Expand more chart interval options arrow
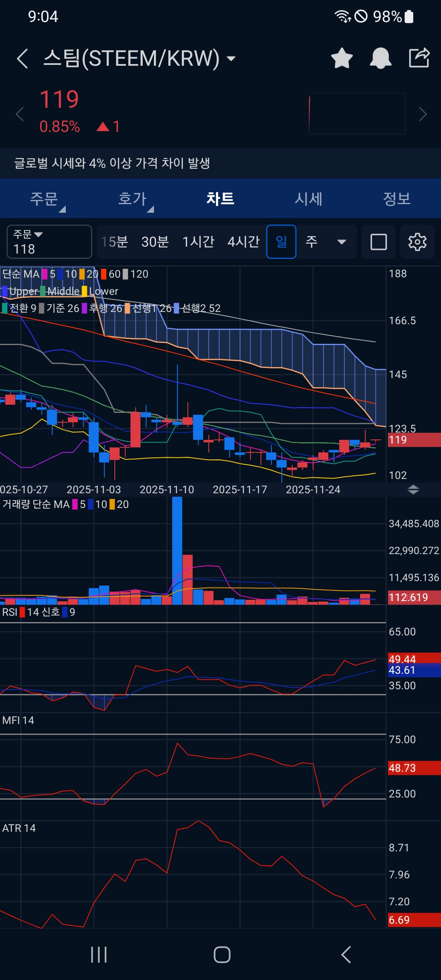Image resolution: width=441 pixels, height=980 pixels. 342,242
